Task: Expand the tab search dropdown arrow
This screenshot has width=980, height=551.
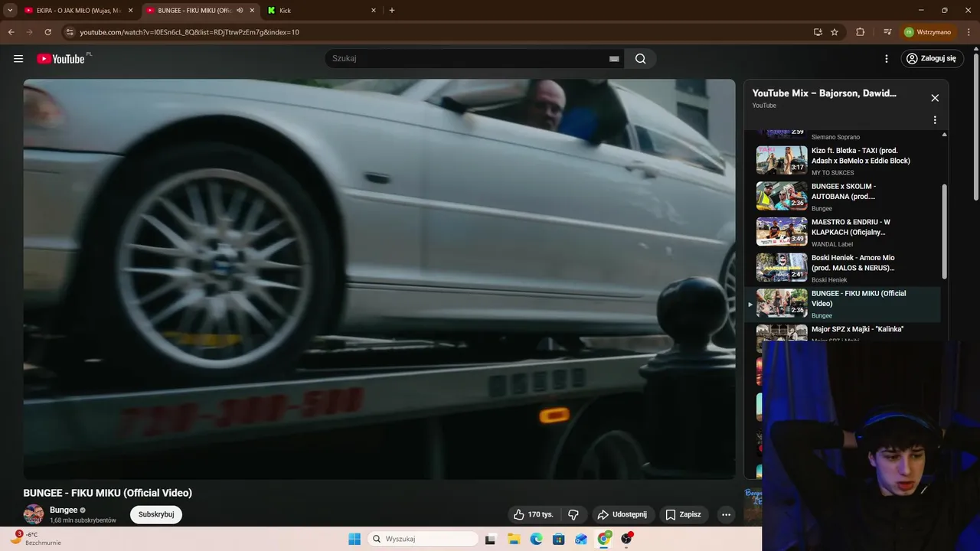Action: click(10, 11)
